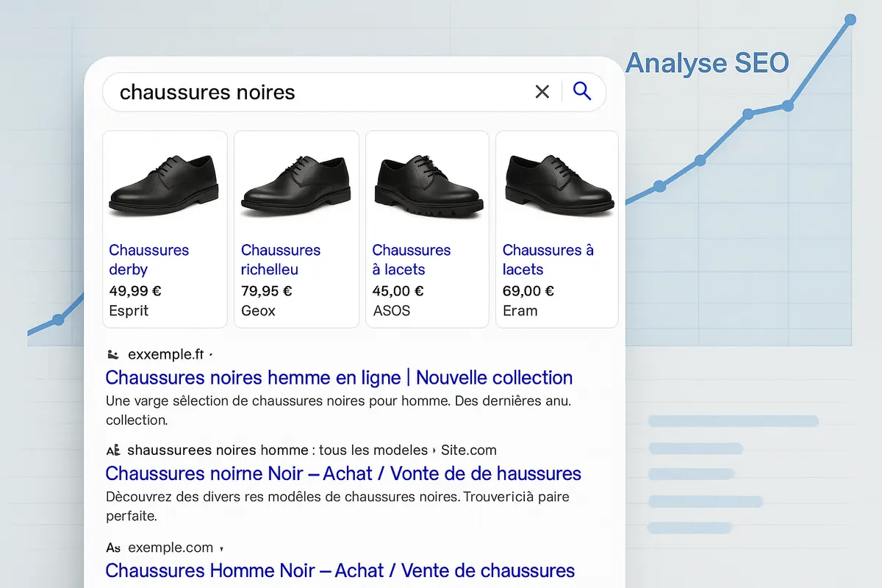
Task: Click the 'shaussurees noires homme' breadcrumb text
Action: pyautogui.click(x=277, y=450)
